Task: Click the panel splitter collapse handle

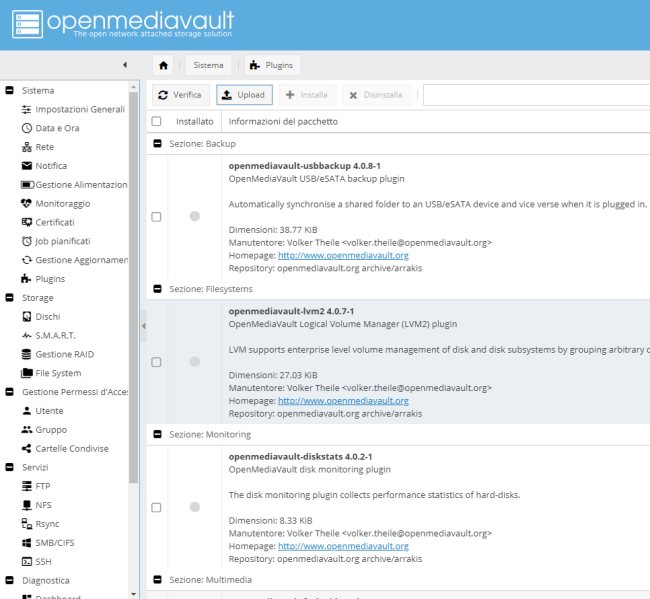Action: (x=143, y=326)
